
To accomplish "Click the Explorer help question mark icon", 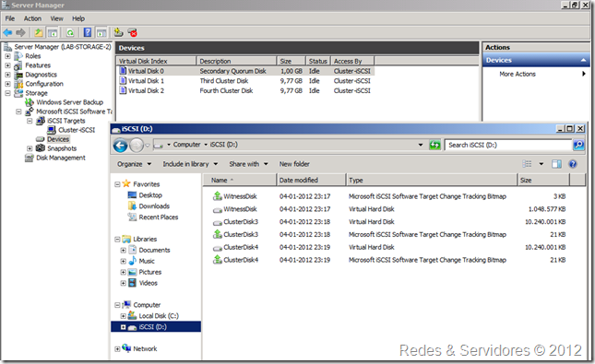I will 573,164.
